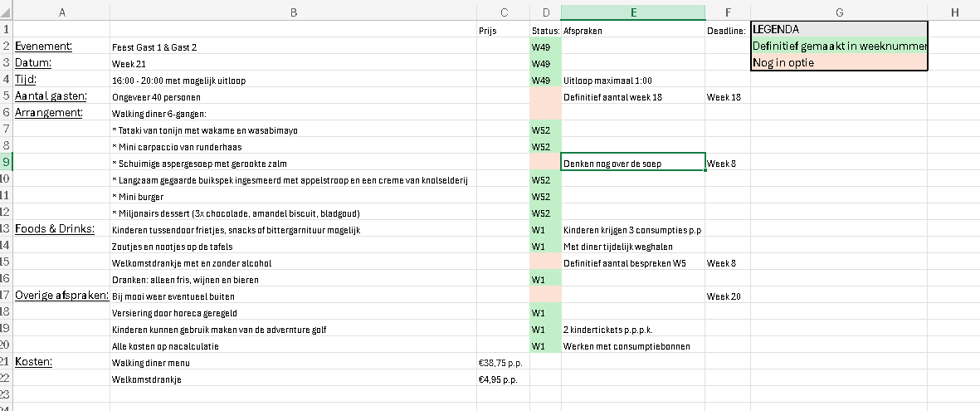Select the LEGENDA cell
Viewport: 980px width, 411px height.
coord(839,30)
